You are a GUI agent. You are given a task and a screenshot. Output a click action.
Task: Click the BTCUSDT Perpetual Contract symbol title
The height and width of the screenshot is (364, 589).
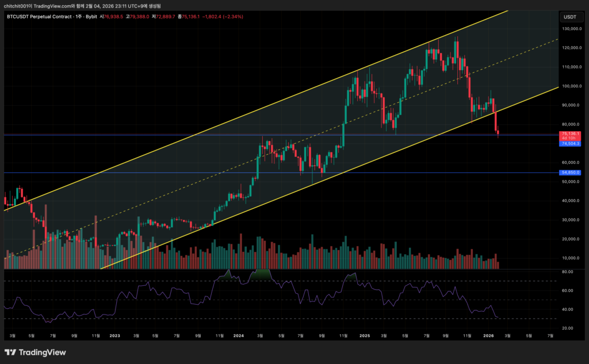[x=41, y=17]
